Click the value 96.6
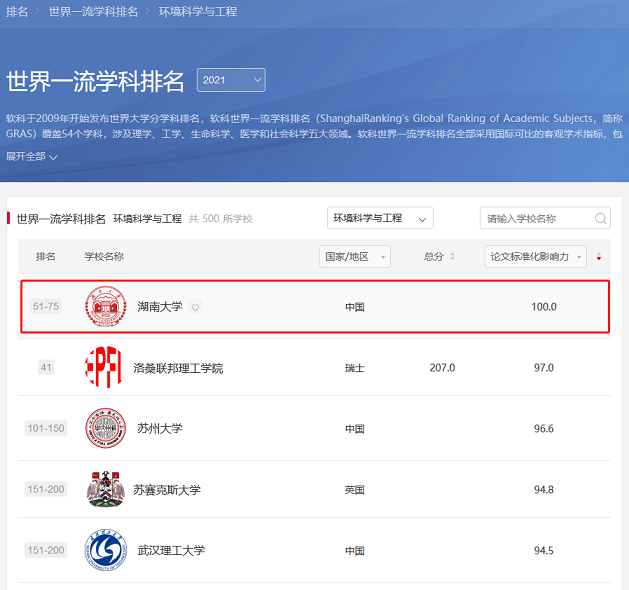Screen dimensions: 629x590 tap(544, 428)
